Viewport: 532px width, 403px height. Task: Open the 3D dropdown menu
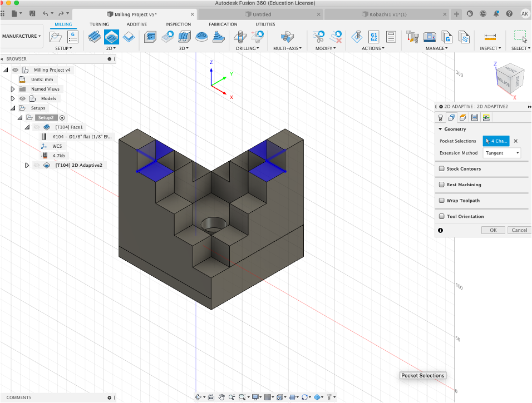(x=184, y=48)
